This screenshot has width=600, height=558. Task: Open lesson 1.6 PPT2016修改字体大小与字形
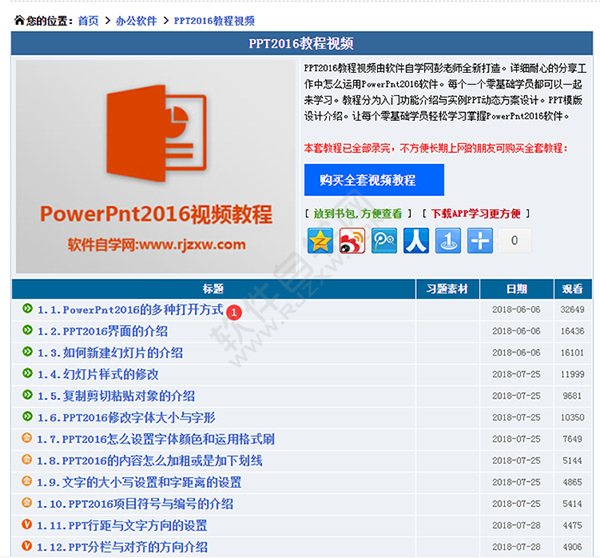click(x=126, y=417)
